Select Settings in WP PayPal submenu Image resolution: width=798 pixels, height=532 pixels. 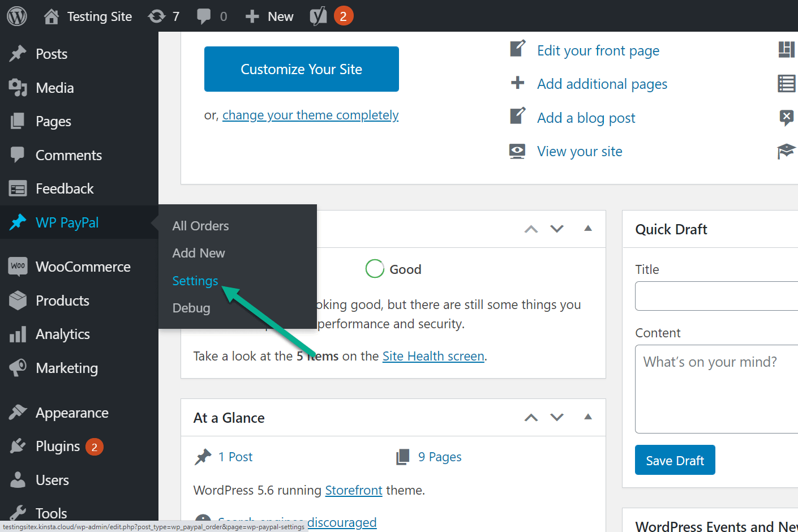point(195,281)
